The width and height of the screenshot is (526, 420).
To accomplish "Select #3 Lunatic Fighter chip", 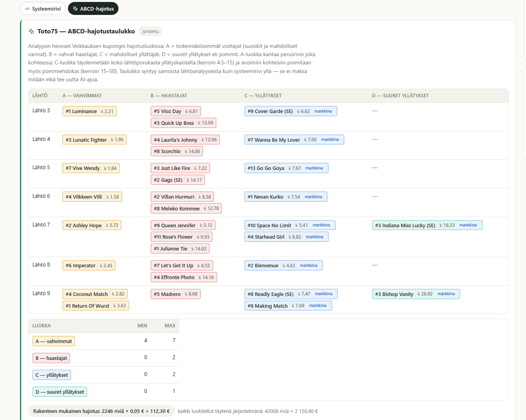I will (95, 140).
